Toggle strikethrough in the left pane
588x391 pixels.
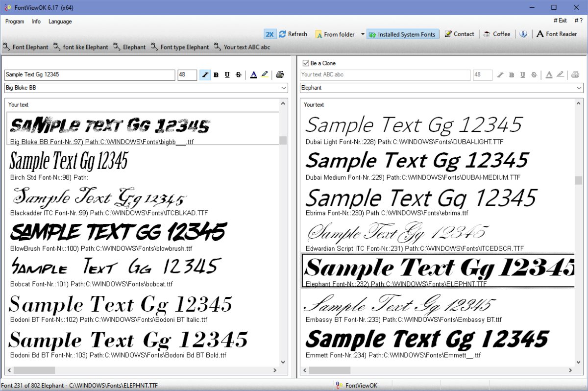click(x=238, y=75)
